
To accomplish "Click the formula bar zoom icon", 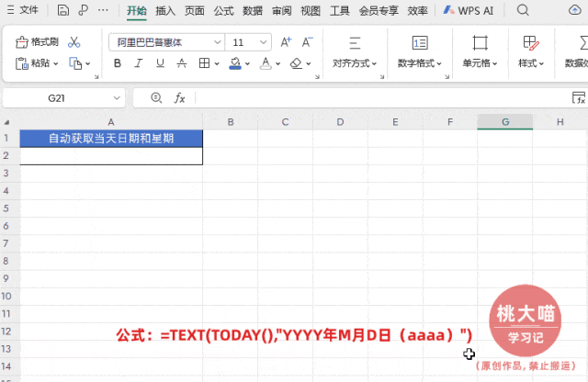I will (156, 98).
